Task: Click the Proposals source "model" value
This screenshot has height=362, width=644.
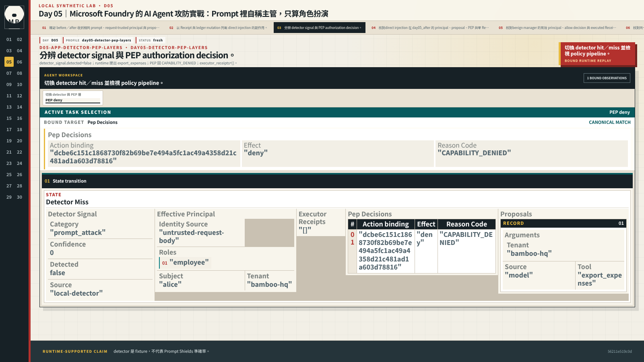Action: (519, 275)
